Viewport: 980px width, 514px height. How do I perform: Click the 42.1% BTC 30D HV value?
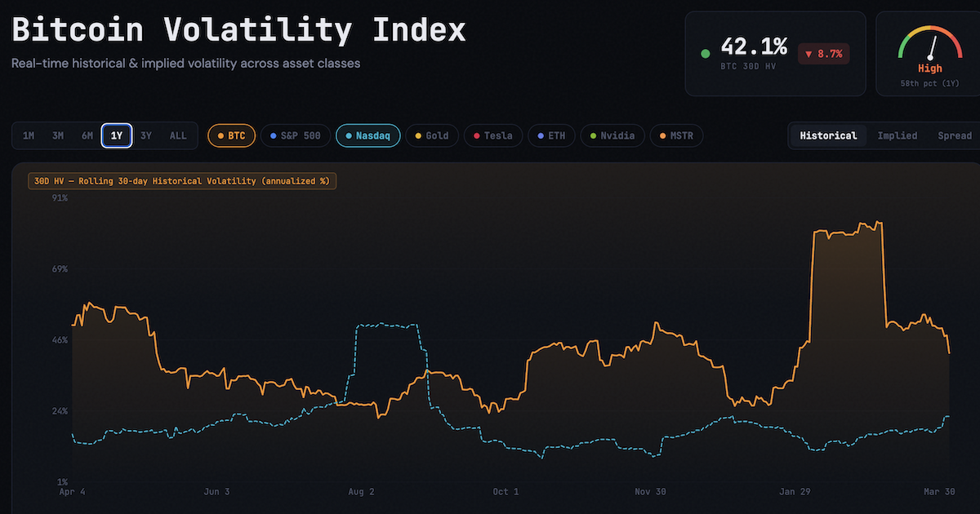point(755,47)
